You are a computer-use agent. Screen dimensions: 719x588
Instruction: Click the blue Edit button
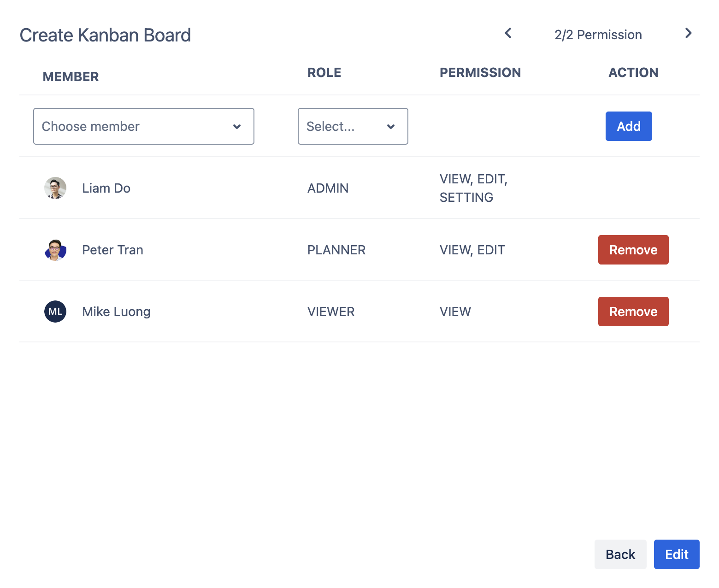[677, 554]
